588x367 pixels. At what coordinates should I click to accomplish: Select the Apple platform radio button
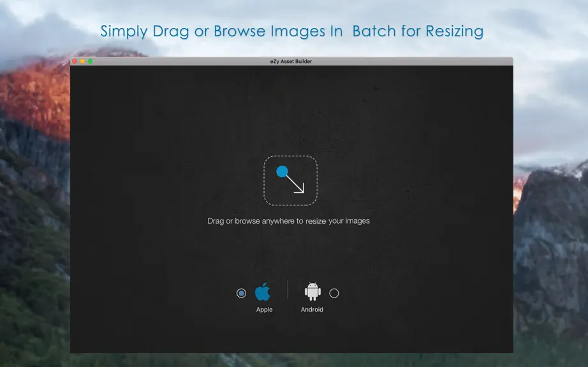click(x=241, y=293)
